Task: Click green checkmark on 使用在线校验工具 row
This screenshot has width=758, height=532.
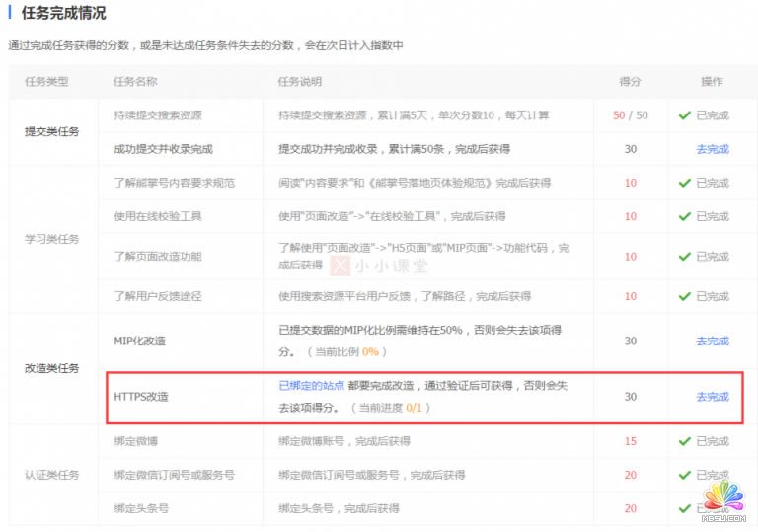Action: (x=685, y=216)
